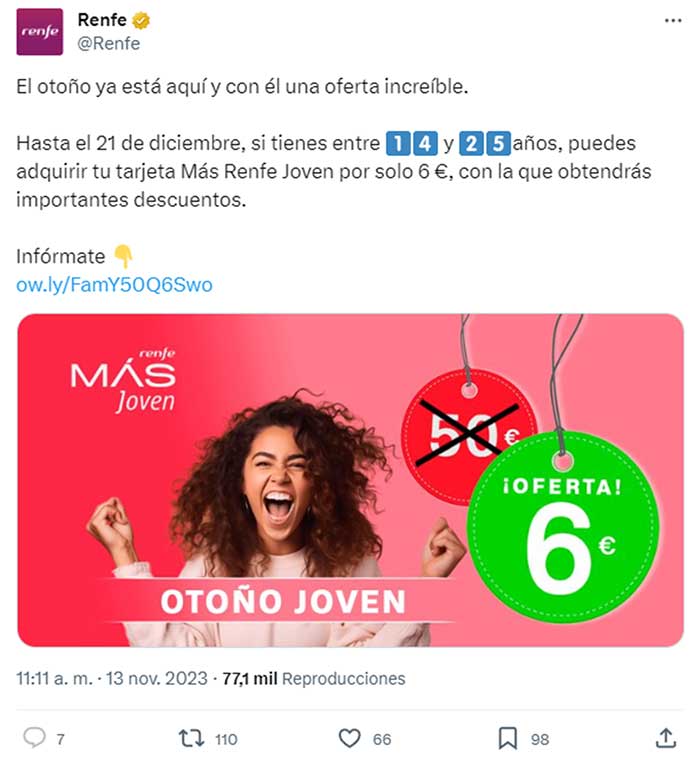
Task: Open the Otoño Joven promo image
Action: (x=350, y=480)
